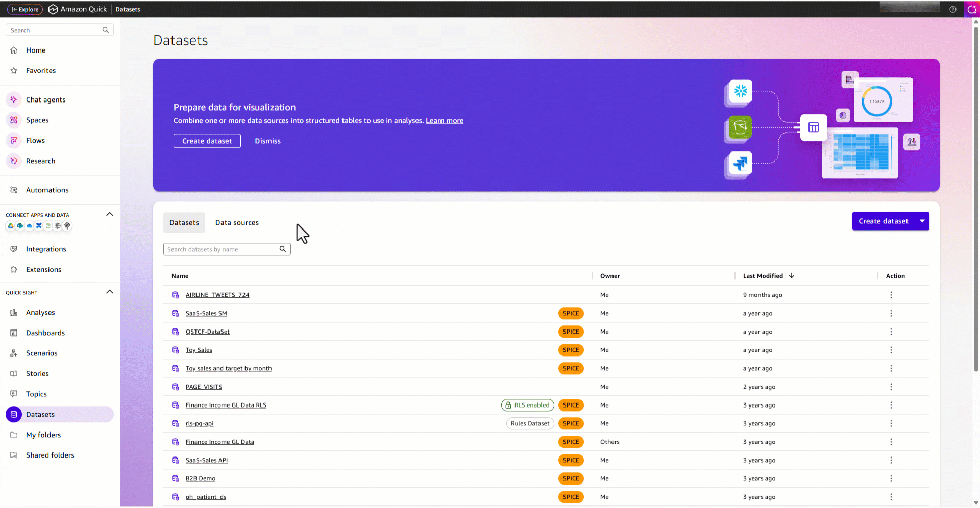Go to Dashboards in sidebar
This screenshot has width=980, height=508.
click(x=45, y=333)
